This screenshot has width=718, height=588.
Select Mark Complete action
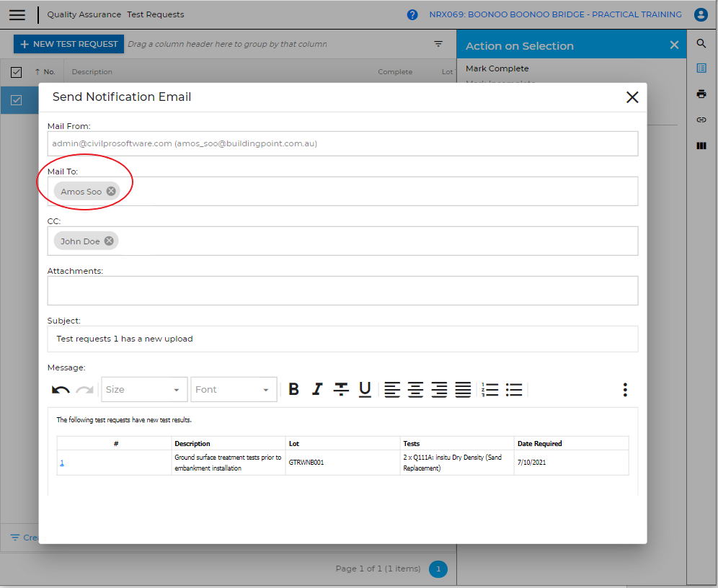(x=497, y=68)
